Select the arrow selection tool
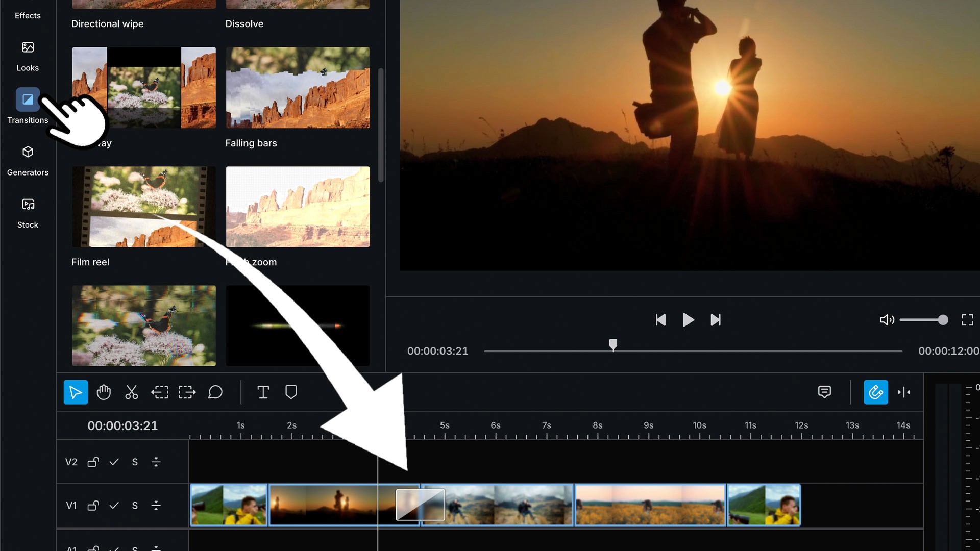Viewport: 980px width, 551px height. [x=76, y=392]
